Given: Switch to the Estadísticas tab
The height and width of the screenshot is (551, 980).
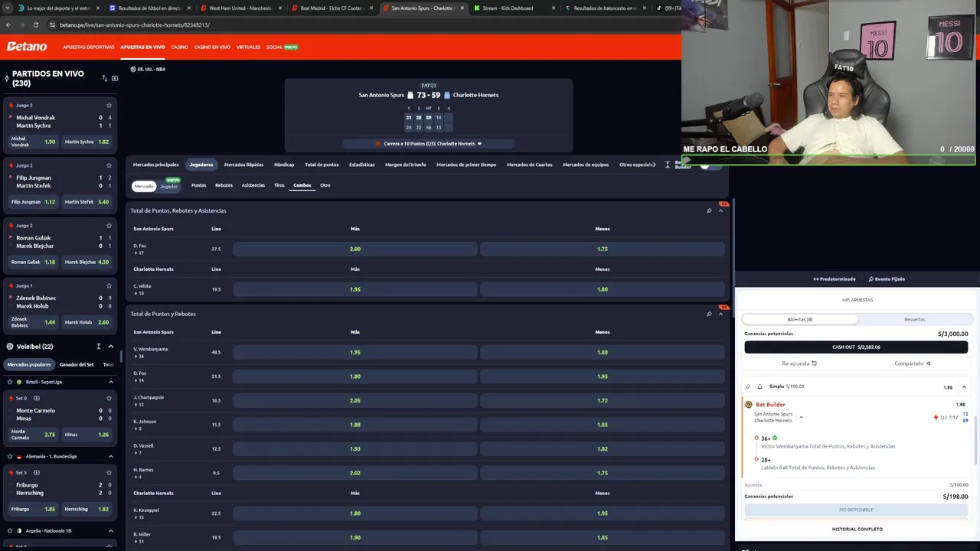Looking at the screenshot, I should coord(362,165).
